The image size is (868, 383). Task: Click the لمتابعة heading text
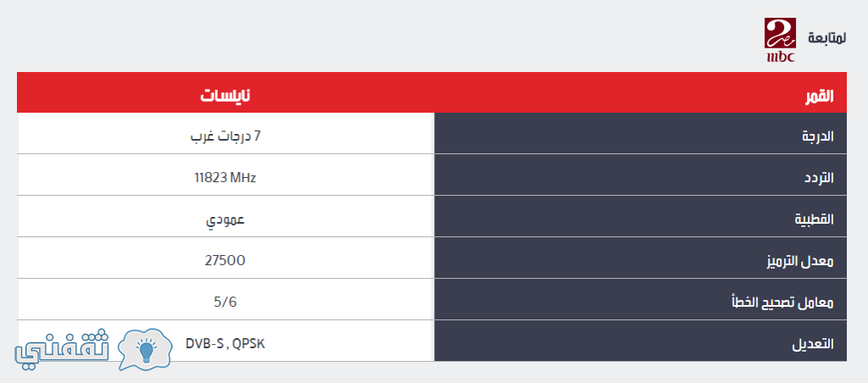click(826, 38)
